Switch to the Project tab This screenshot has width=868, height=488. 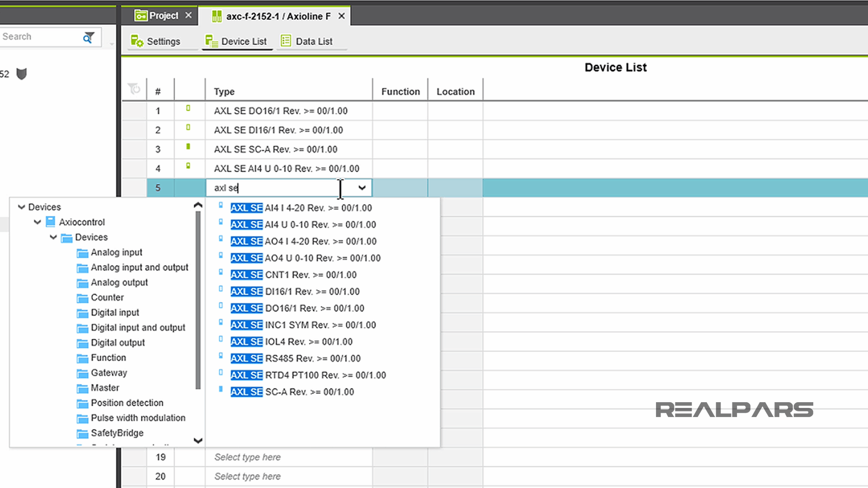click(x=160, y=15)
